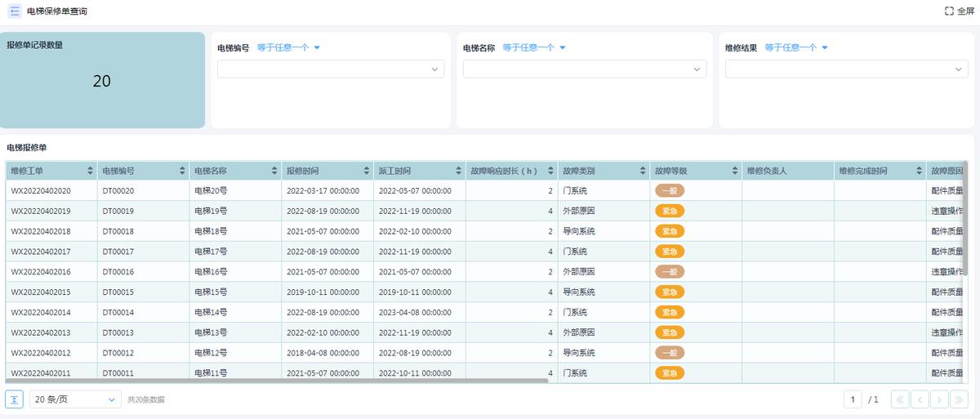Image resolution: width=980 pixels, height=419 pixels.
Task: Click the 一般 badge in DT00016 row
Action: [x=670, y=272]
